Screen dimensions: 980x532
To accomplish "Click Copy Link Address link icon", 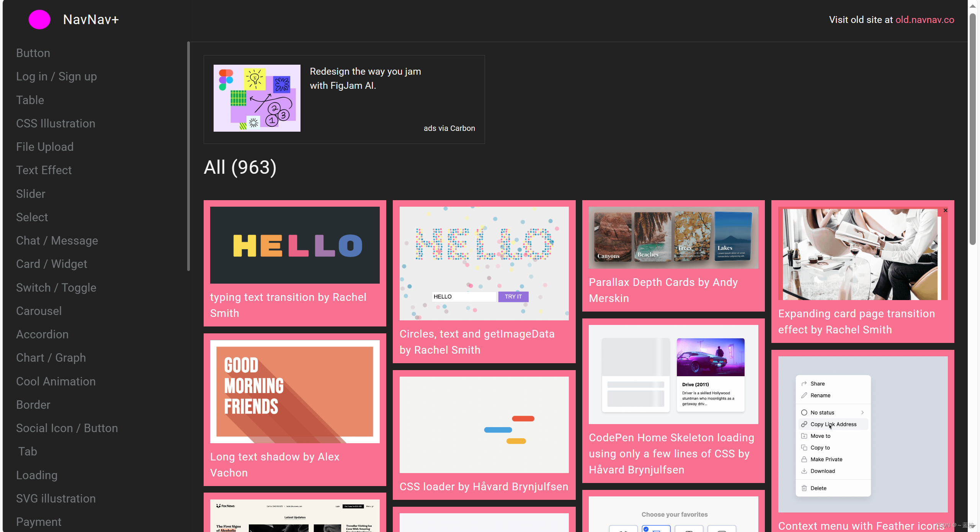I will [x=804, y=424].
